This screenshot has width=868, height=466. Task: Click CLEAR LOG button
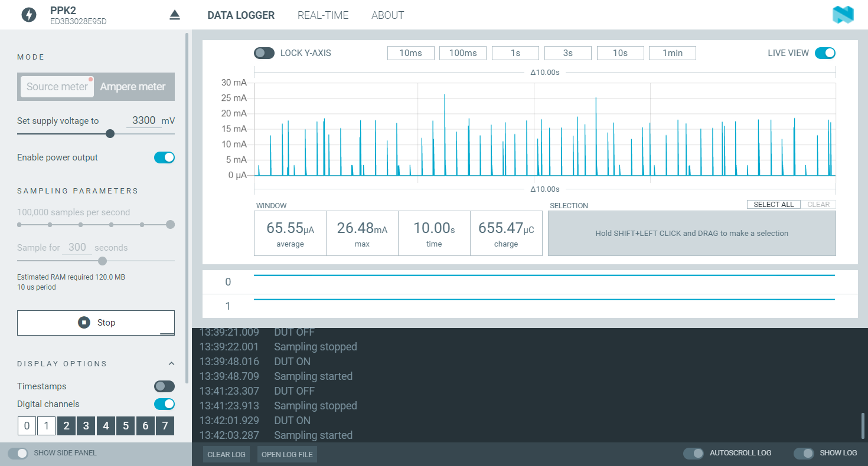[226, 454]
